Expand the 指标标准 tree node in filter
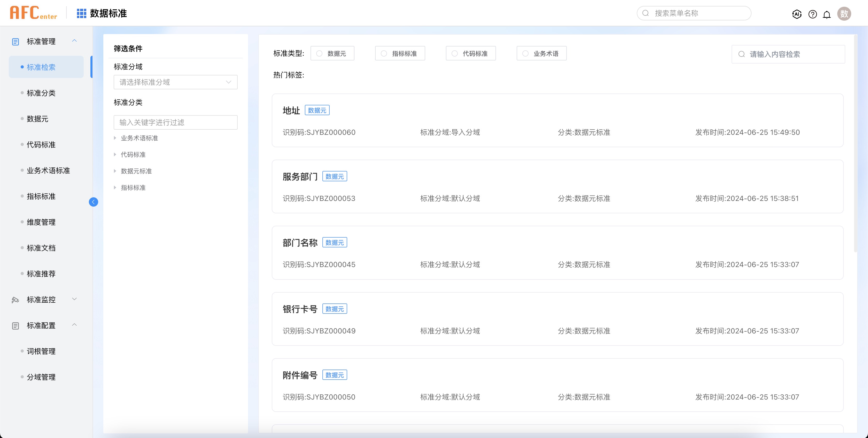The height and width of the screenshot is (438, 868). pos(115,188)
